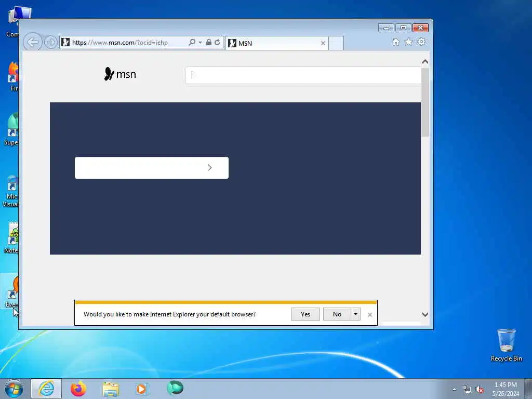Focus the MSN search input field
This screenshot has width=532, height=399.
[x=303, y=75]
